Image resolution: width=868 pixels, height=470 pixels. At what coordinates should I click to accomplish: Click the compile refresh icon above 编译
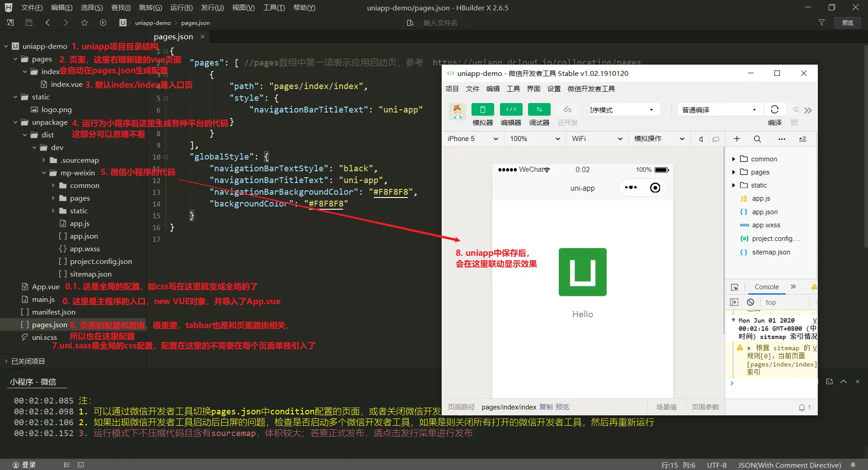click(774, 109)
